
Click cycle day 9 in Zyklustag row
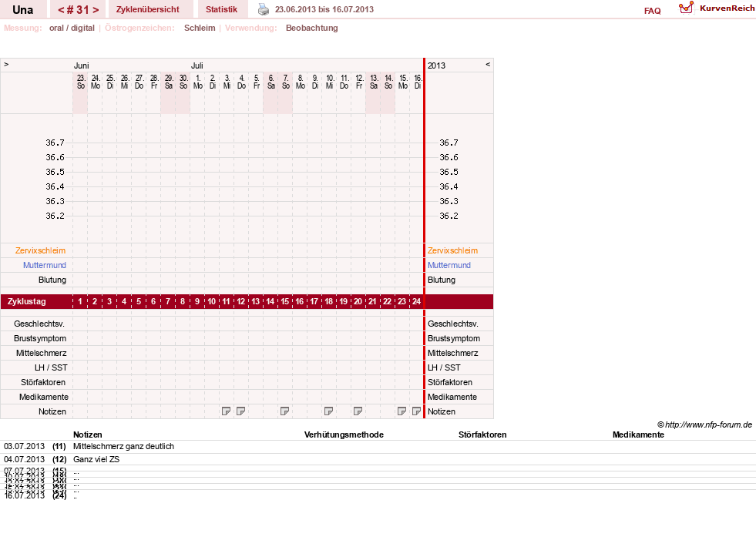click(x=197, y=302)
